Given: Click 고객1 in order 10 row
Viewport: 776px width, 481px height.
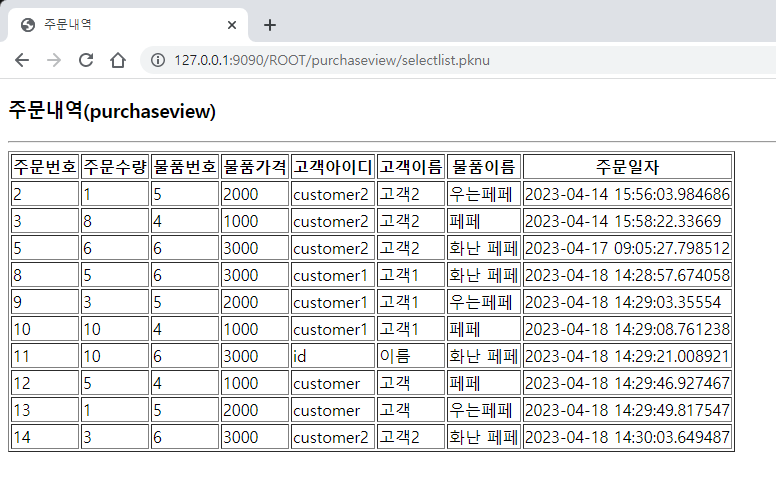Looking at the screenshot, I should 411,329.
